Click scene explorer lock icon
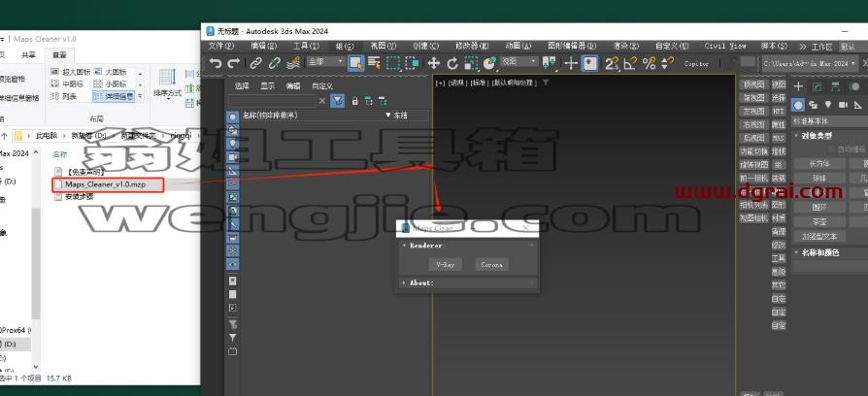Screen dimensions: 868x396 [354, 101]
